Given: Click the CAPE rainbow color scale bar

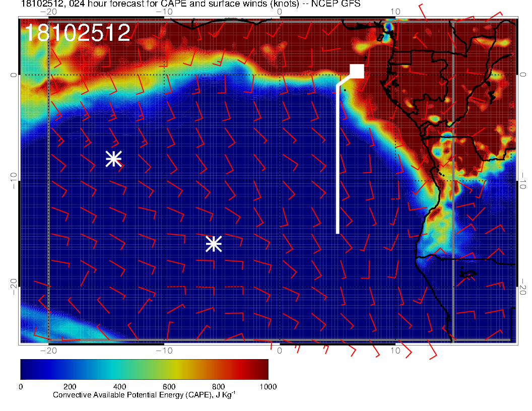Looking at the screenshot, I should pos(144,369).
